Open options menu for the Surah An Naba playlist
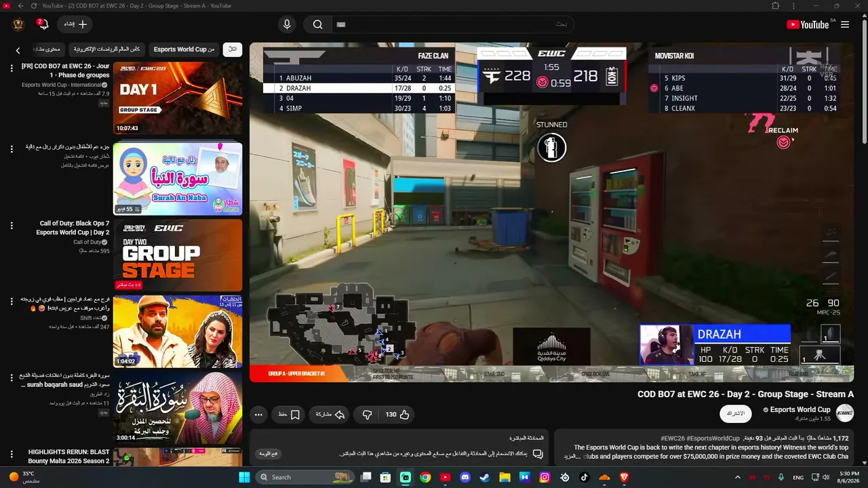868x488 pixels. coord(12,149)
